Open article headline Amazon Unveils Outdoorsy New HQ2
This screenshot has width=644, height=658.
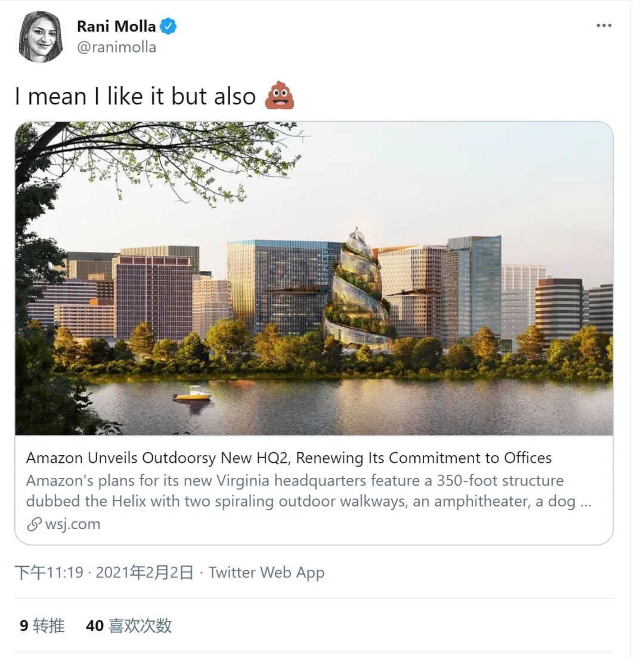(x=289, y=458)
